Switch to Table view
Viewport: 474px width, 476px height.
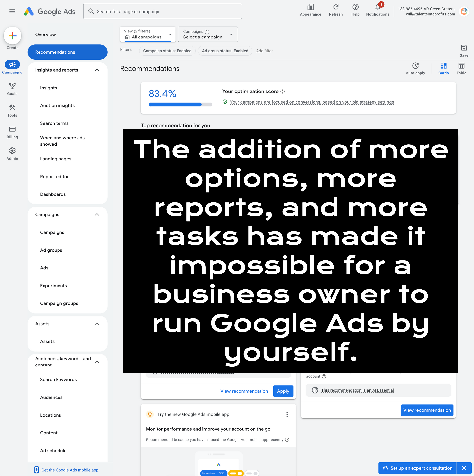coord(461,69)
